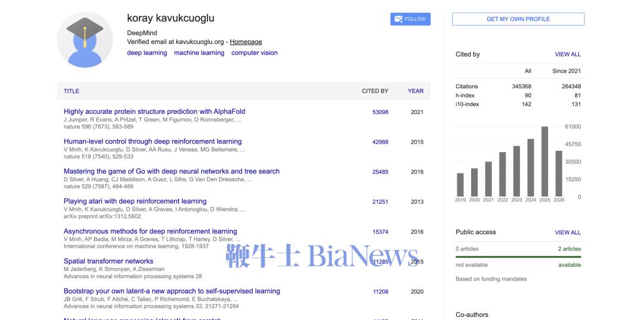644x320 pixels.
Task: Click year 2020 of Bootstrap your own latent
Action: 417,291
